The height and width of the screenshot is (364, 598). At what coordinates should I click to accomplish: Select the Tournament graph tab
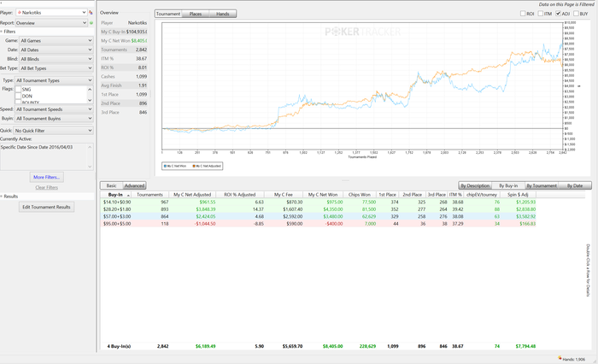pyautogui.click(x=168, y=14)
